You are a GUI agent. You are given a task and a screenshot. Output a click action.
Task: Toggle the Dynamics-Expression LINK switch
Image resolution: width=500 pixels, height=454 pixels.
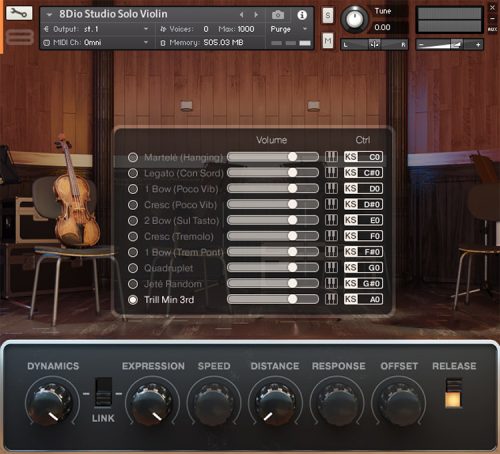(x=103, y=392)
